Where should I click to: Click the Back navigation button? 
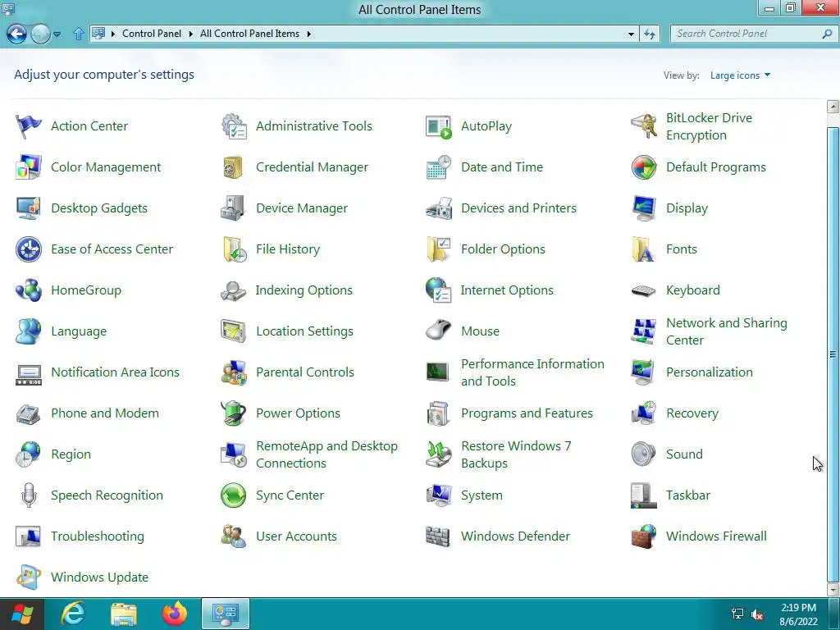click(x=16, y=34)
